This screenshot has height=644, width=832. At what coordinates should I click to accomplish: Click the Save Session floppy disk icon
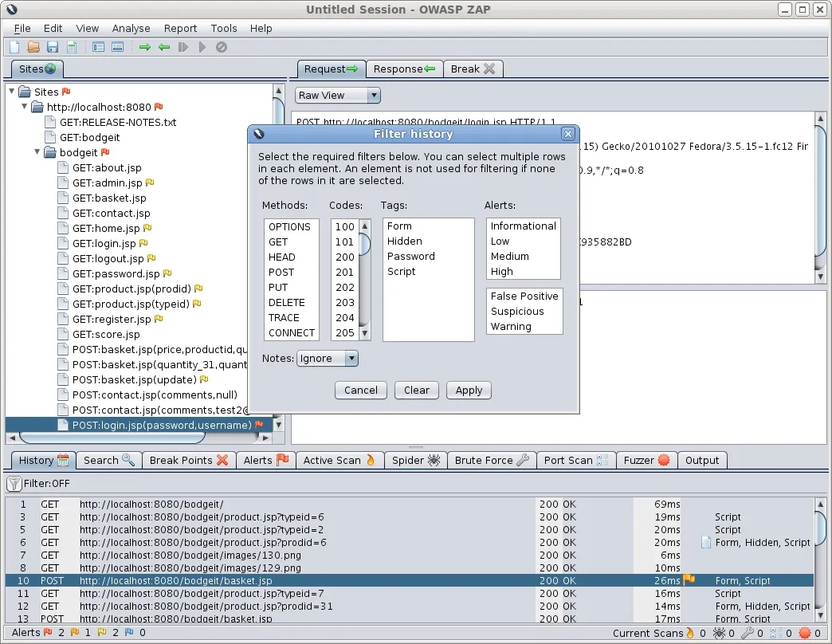coord(52,47)
